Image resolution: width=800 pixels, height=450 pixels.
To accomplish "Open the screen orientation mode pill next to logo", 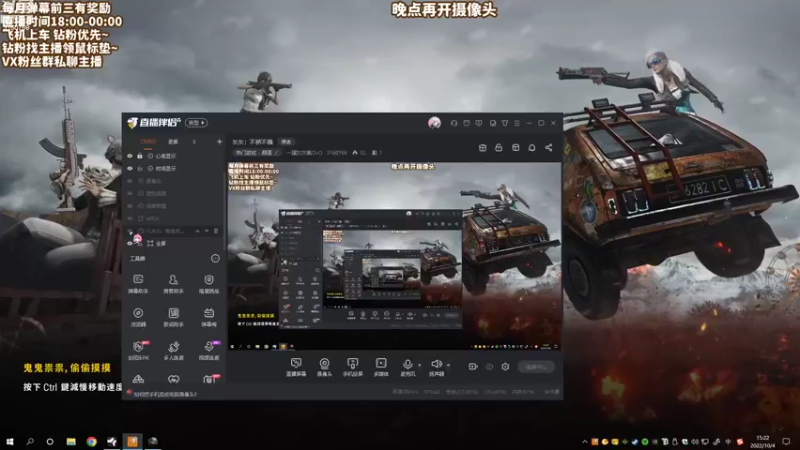I will pos(196,123).
